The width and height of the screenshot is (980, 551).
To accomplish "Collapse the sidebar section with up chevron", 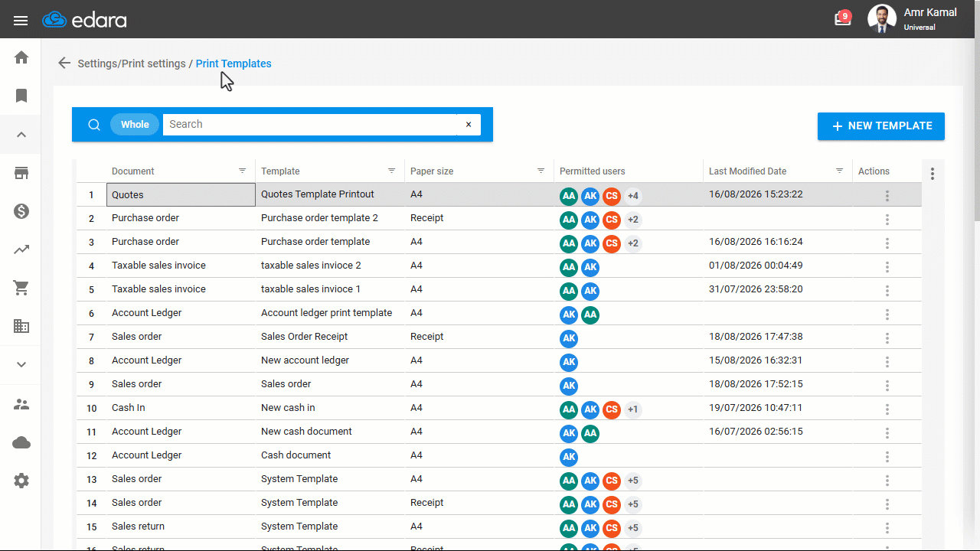I will coord(21,135).
